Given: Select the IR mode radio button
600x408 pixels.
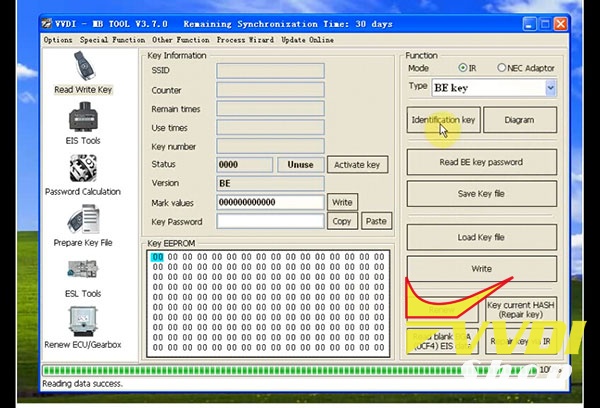Looking at the screenshot, I should tap(463, 67).
